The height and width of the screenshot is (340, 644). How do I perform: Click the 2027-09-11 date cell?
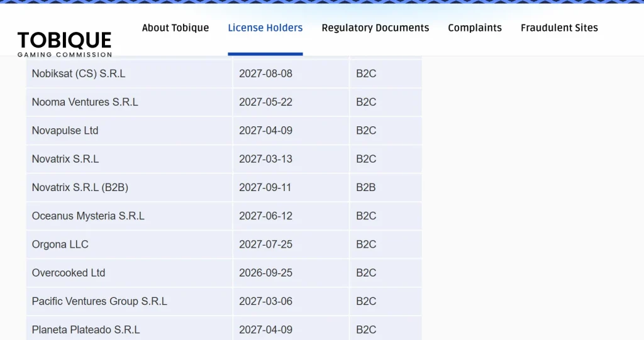291,187
